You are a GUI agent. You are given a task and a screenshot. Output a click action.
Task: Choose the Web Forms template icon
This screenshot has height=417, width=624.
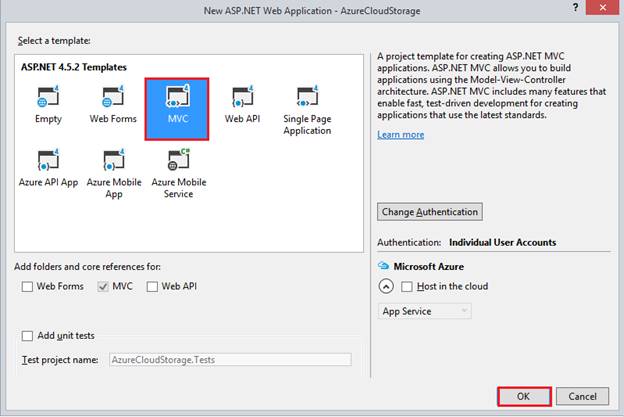click(x=112, y=99)
